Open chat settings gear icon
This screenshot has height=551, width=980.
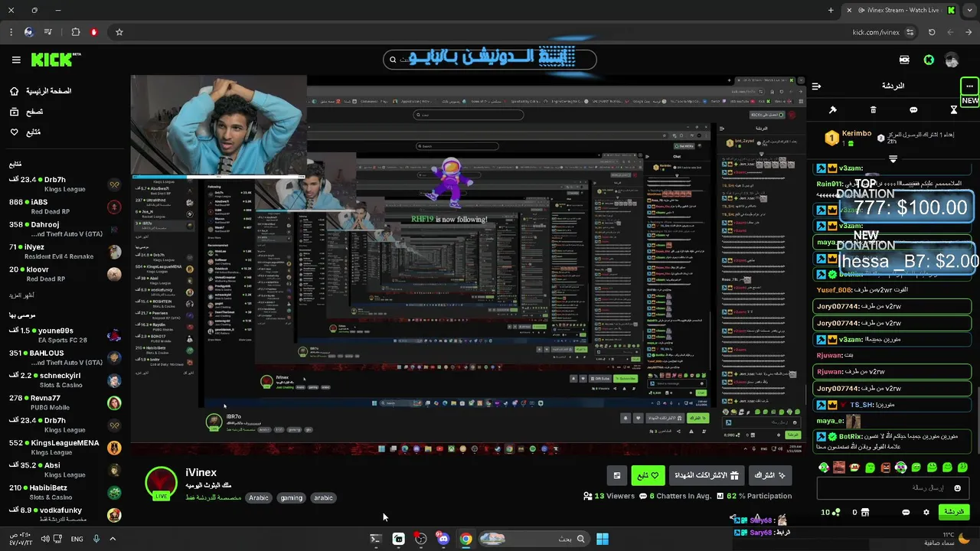(x=926, y=512)
